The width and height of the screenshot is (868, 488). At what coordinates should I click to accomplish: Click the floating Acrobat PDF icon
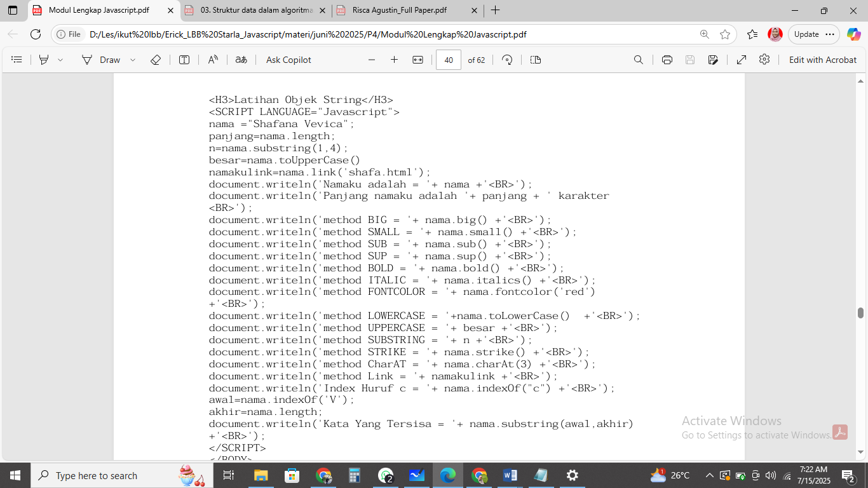pos(841,433)
